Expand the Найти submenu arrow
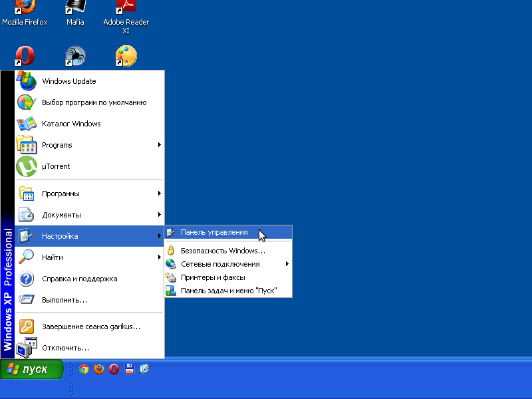Screen dimensions: 532x399 click(x=159, y=257)
